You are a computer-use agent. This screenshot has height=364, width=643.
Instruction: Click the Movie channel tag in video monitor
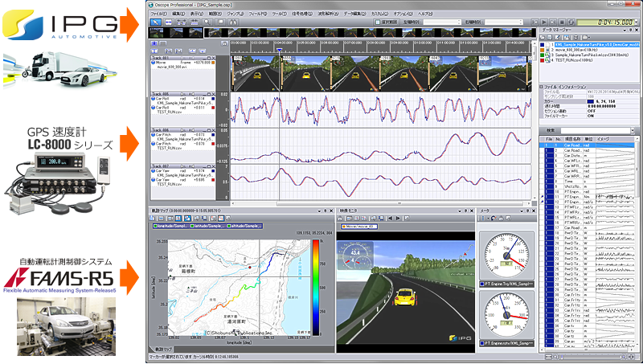tap(358, 227)
